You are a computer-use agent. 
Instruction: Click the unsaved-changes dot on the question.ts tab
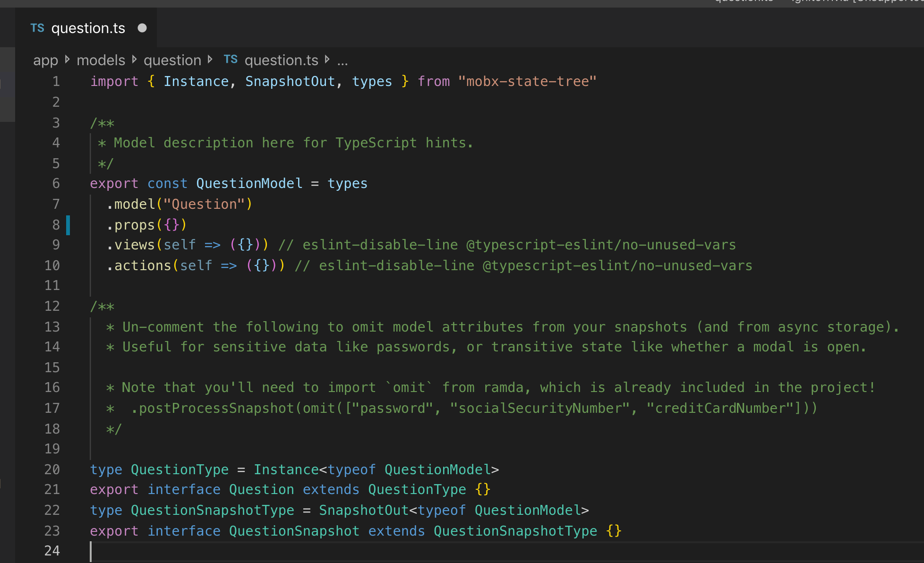142,28
